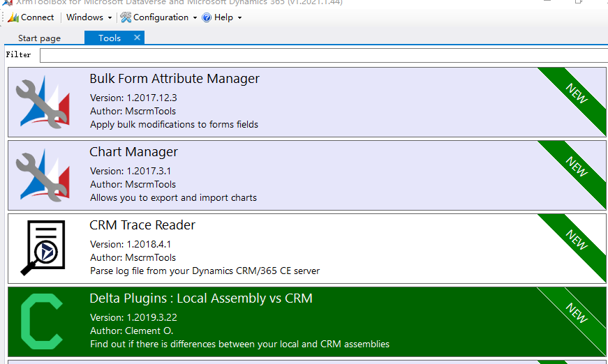This screenshot has width=608, height=364.
Task: Click the Connect button label
Action: (37, 17)
